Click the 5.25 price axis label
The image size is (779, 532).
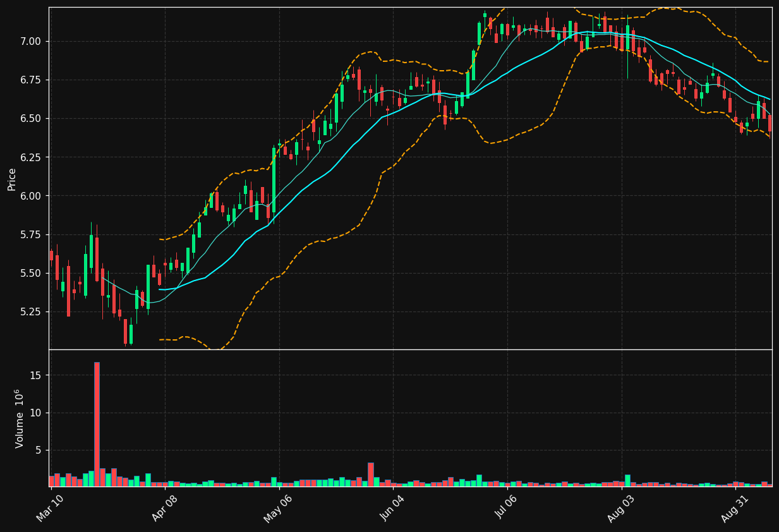30,311
